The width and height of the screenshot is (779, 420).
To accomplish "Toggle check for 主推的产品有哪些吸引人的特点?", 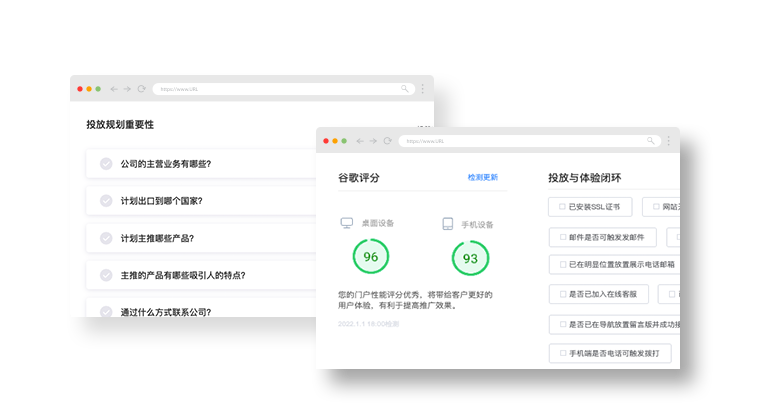I will 106,275.
